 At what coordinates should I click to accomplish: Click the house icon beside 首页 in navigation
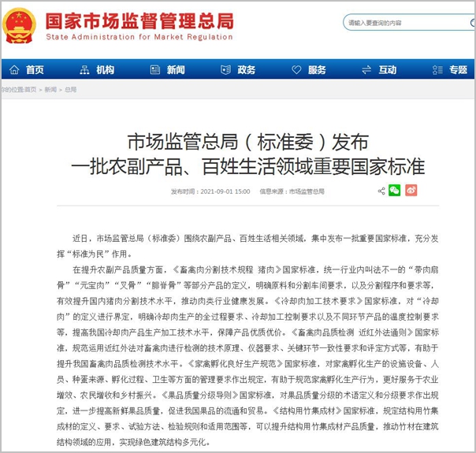13,70
